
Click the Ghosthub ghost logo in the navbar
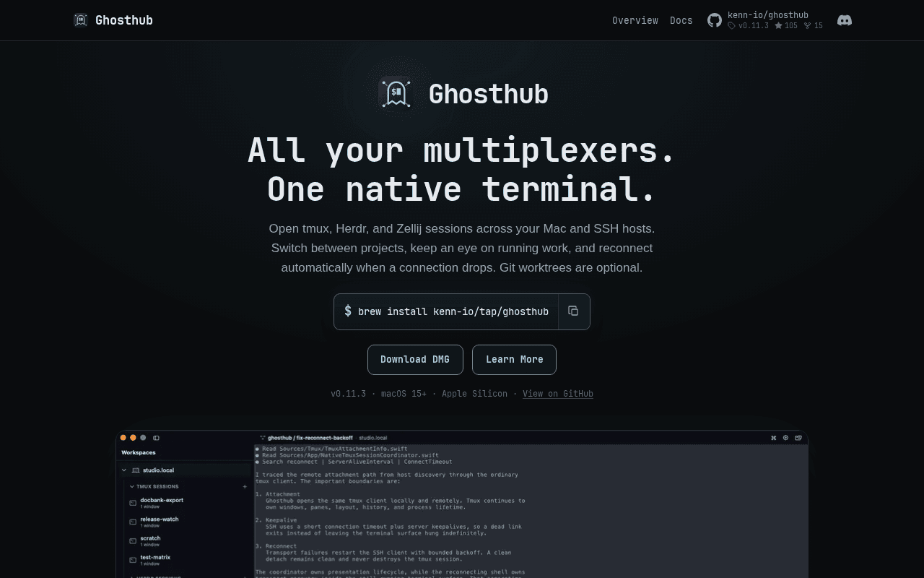tap(80, 20)
